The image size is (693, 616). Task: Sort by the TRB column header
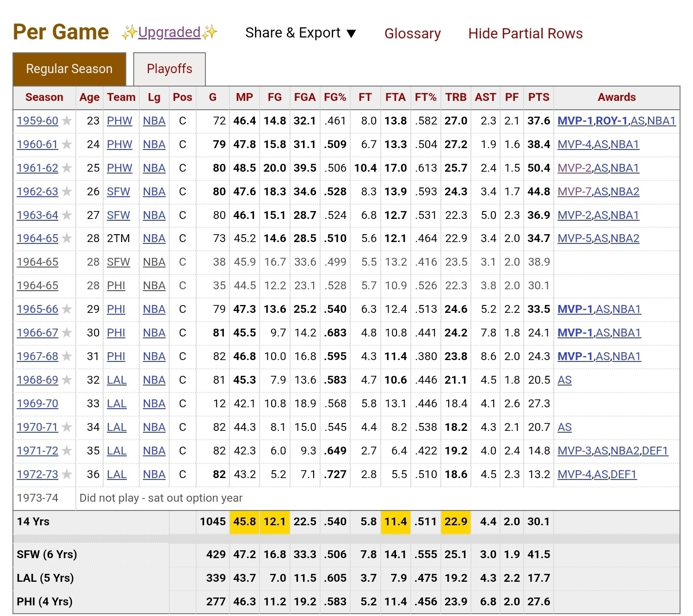456,97
